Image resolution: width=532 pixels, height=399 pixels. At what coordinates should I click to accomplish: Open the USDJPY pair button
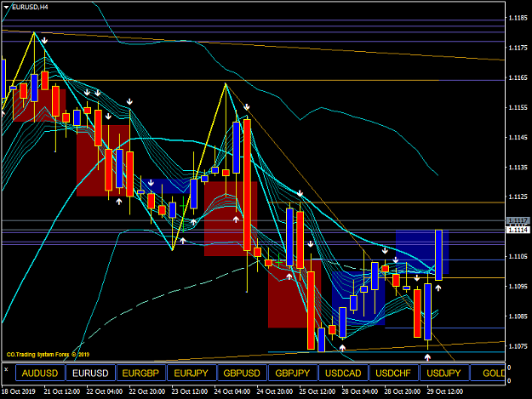(x=443, y=373)
